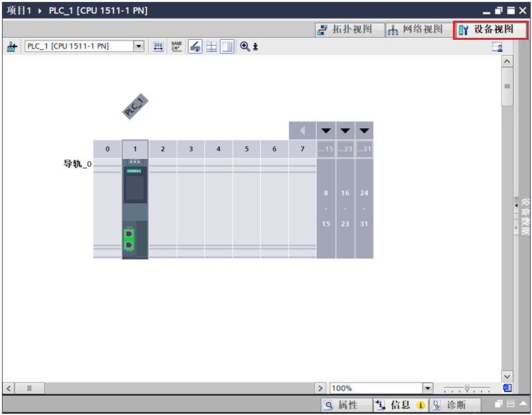Click the download arrow icon beside zoom

(256, 47)
